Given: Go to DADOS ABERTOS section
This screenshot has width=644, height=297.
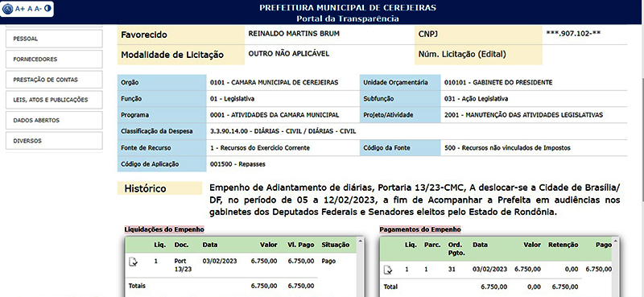Looking at the screenshot, I should pyautogui.click(x=54, y=121).
